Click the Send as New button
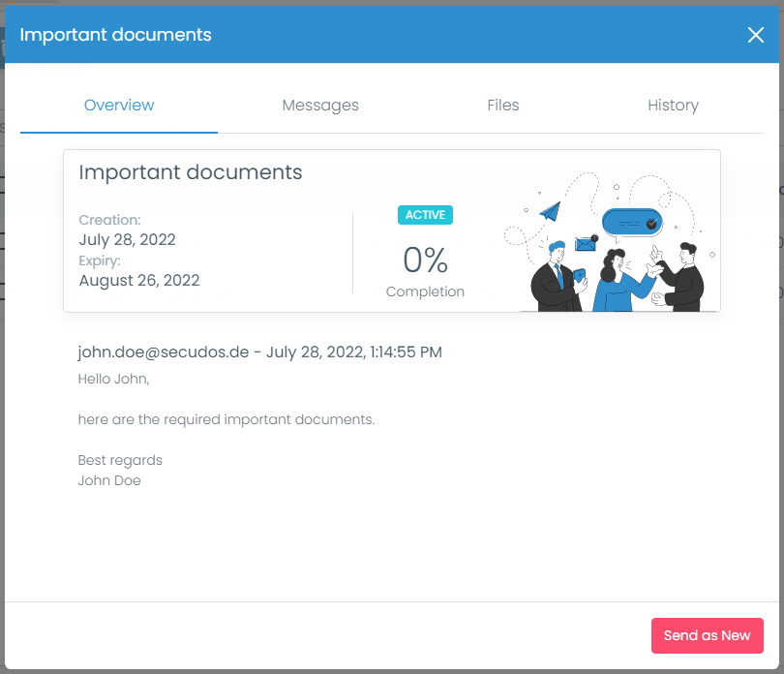This screenshot has height=674, width=784. [x=707, y=635]
